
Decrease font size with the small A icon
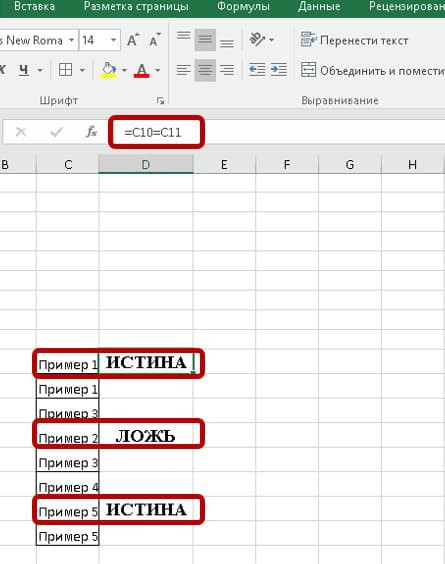(x=155, y=40)
